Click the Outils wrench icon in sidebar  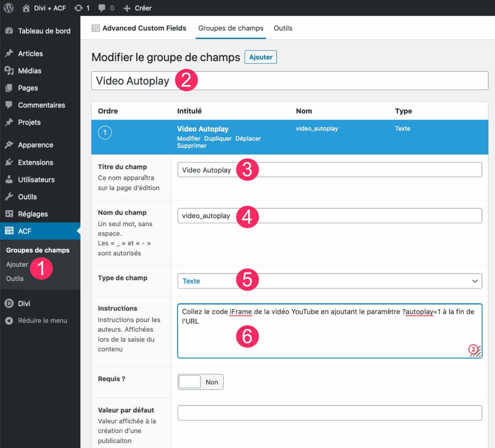coord(9,197)
